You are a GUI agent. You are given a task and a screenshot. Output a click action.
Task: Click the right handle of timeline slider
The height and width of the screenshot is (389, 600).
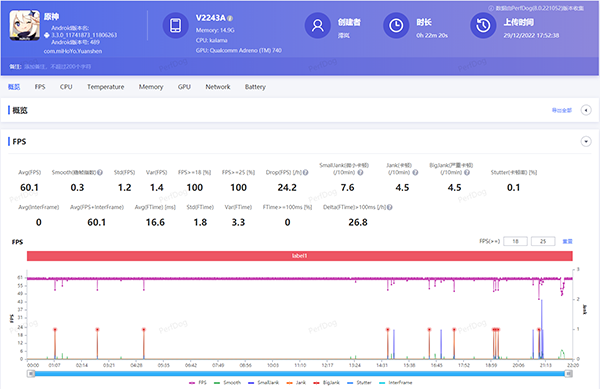569,374
